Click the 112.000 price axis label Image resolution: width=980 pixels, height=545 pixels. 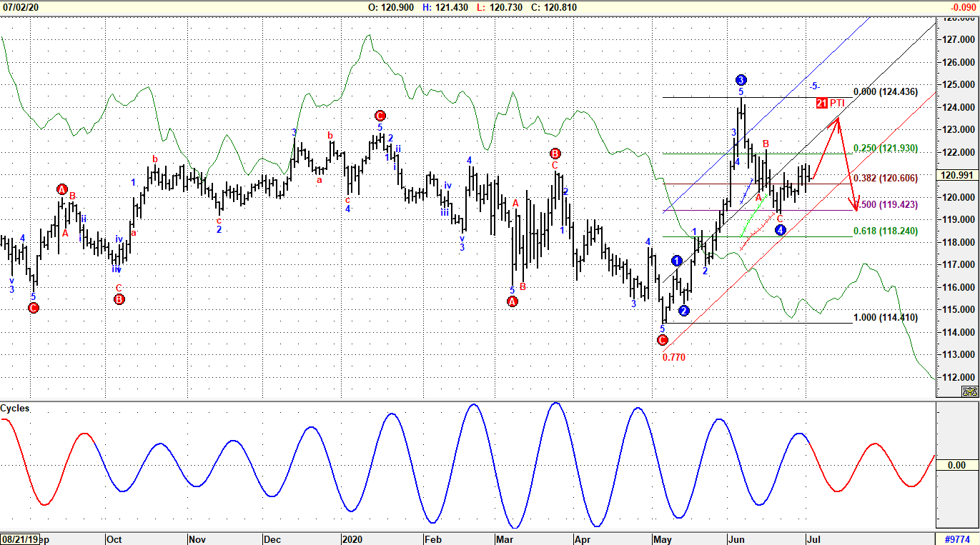point(960,377)
